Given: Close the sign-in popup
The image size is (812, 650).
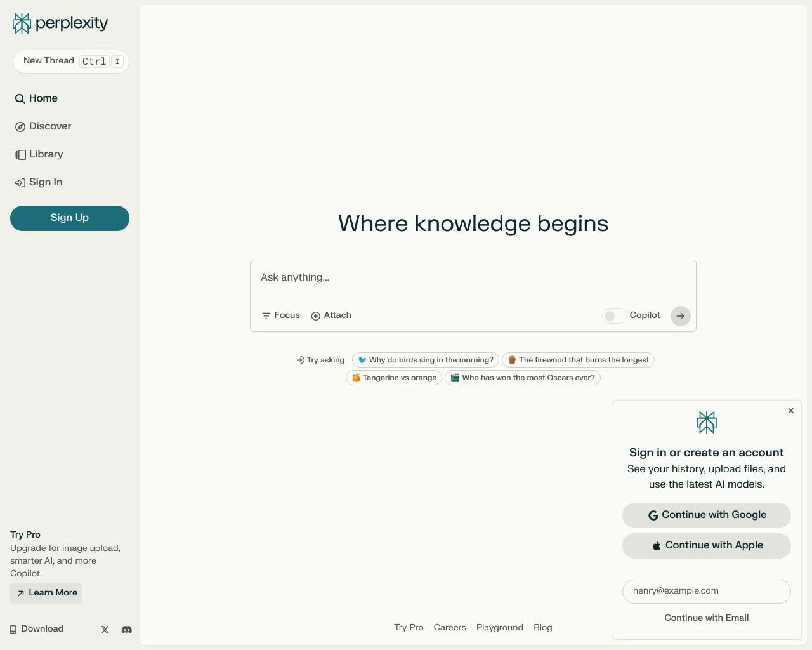Looking at the screenshot, I should [791, 411].
